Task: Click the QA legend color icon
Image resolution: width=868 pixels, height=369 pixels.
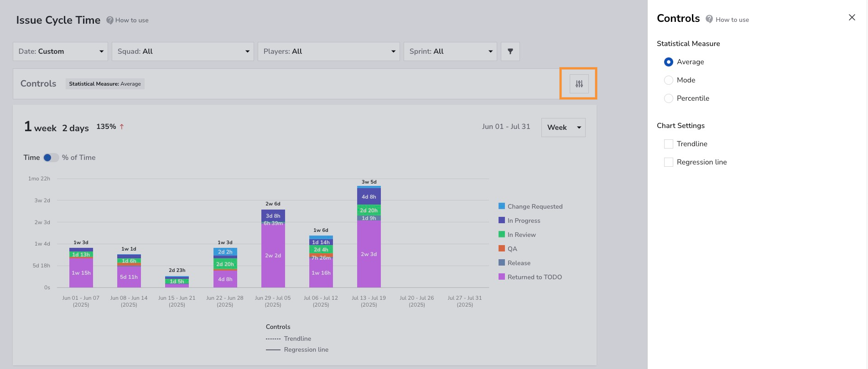Action: tap(502, 249)
